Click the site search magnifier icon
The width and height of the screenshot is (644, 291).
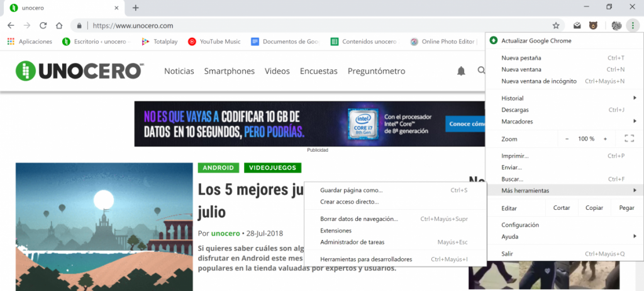click(x=481, y=71)
